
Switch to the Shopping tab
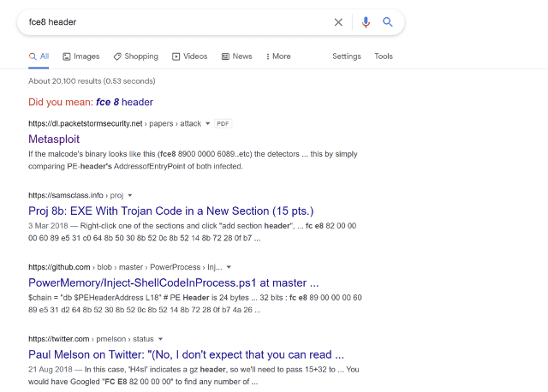135,56
